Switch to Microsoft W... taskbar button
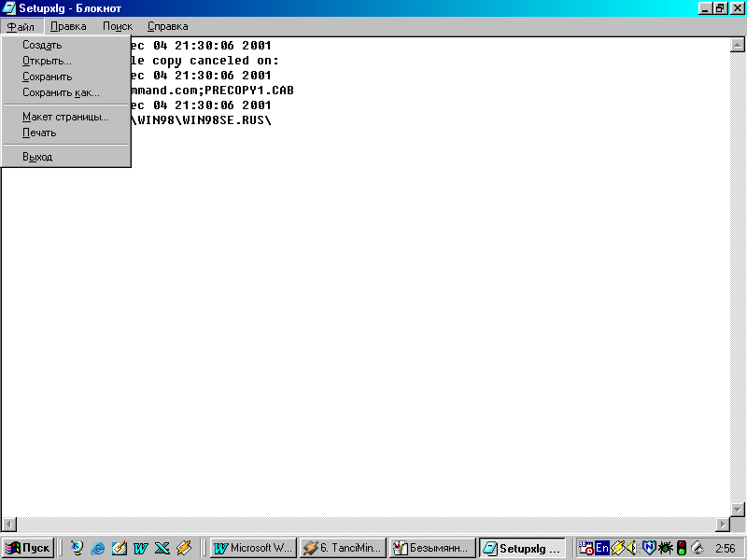 pyautogui.click(x=253, y=548)
